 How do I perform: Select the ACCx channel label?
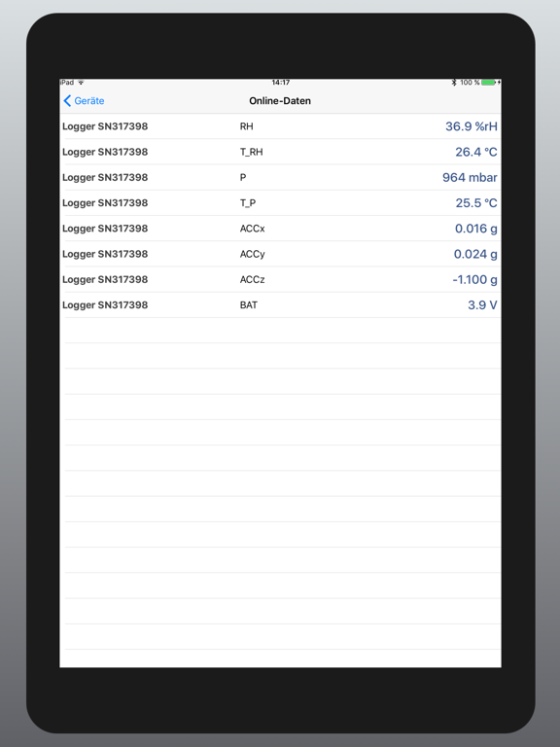[x=252, y=229]
